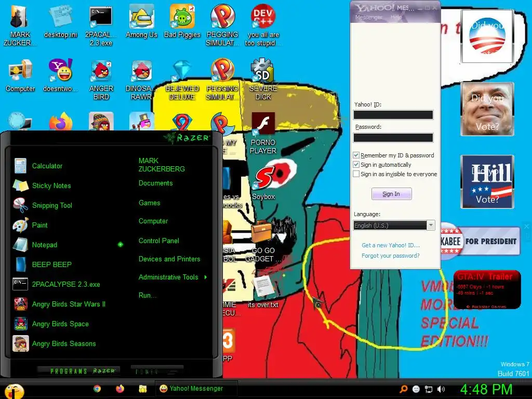Open Documents in the start menu
The height and width of the screenshot is (399, 532).
coord(155,183)
